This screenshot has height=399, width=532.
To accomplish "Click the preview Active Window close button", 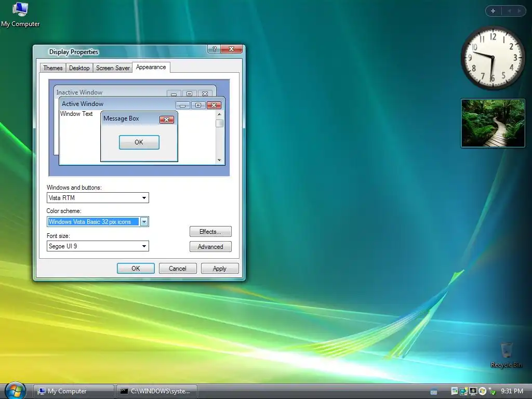I will 214,105.
